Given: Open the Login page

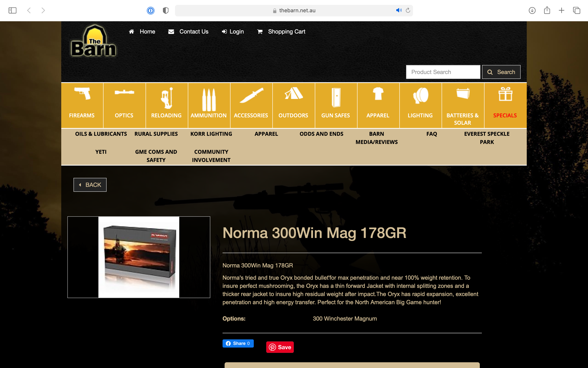Looking at the screenshot, I should 233,32.
